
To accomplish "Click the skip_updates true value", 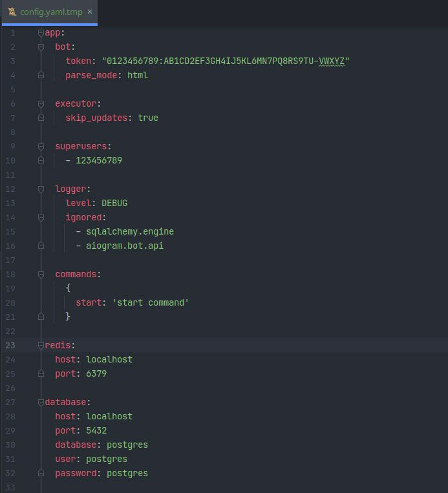I will (x=148, y=118).
